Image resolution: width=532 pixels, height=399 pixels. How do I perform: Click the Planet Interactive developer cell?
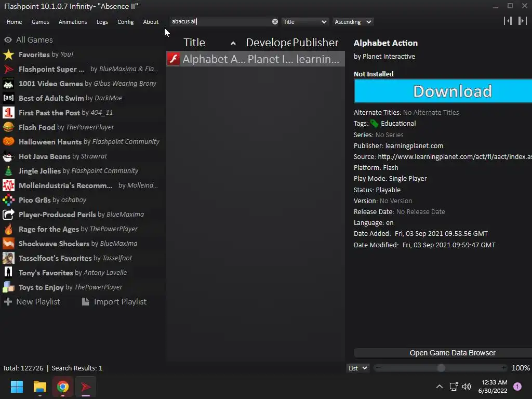point(270,59)
